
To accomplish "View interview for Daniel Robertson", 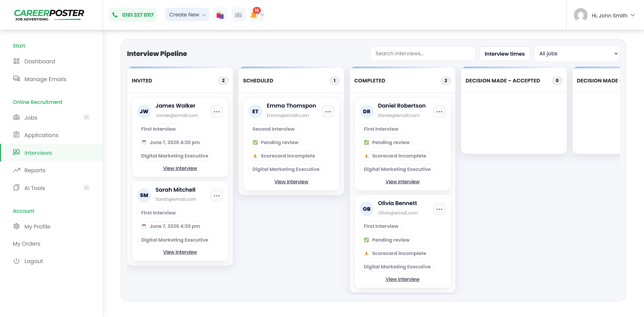I will [x=402, y=182].
